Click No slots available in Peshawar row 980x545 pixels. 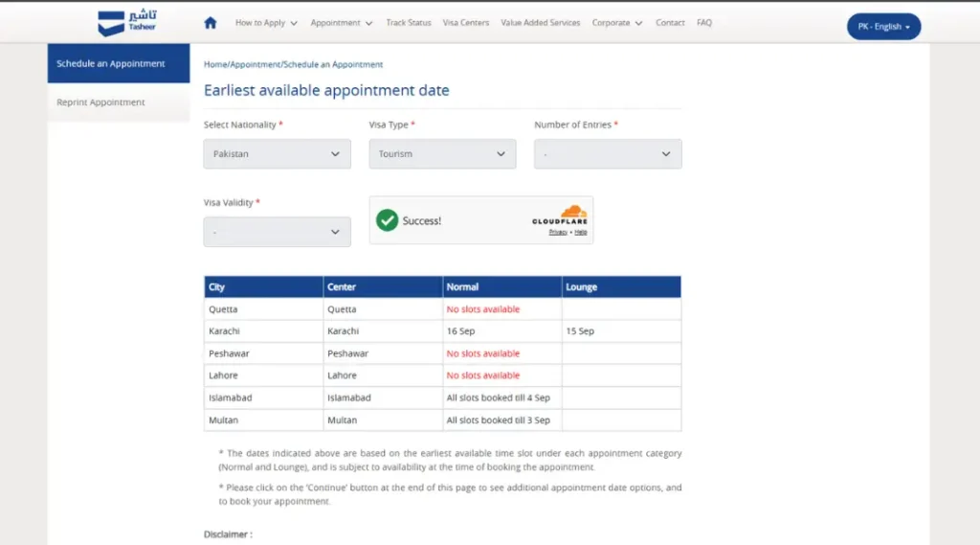click(483, 353)
